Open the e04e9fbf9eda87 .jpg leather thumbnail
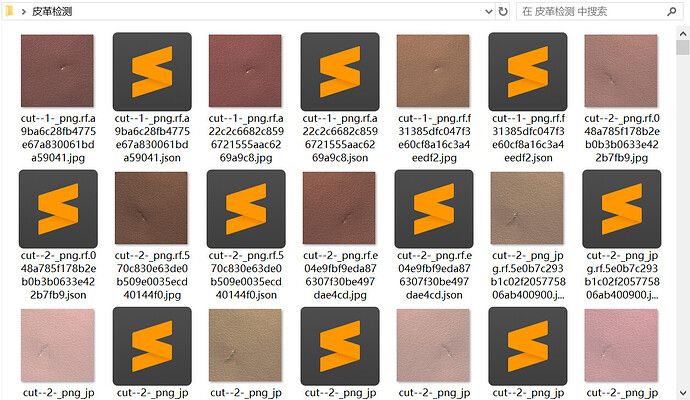The image size is (690, 400). (x=339, y=208)
